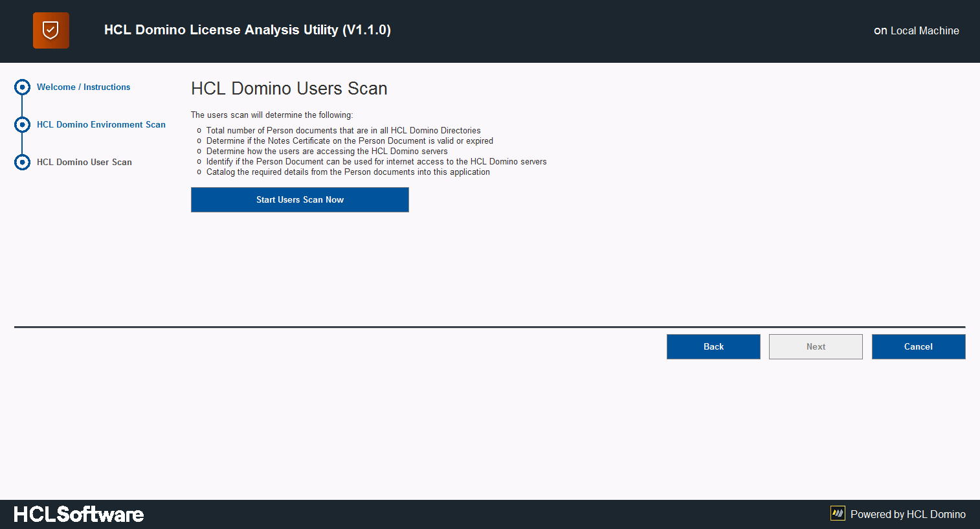Click the Powered by HCL Domino text
This screenshot has width=980, height=529.
coord(908,514)
